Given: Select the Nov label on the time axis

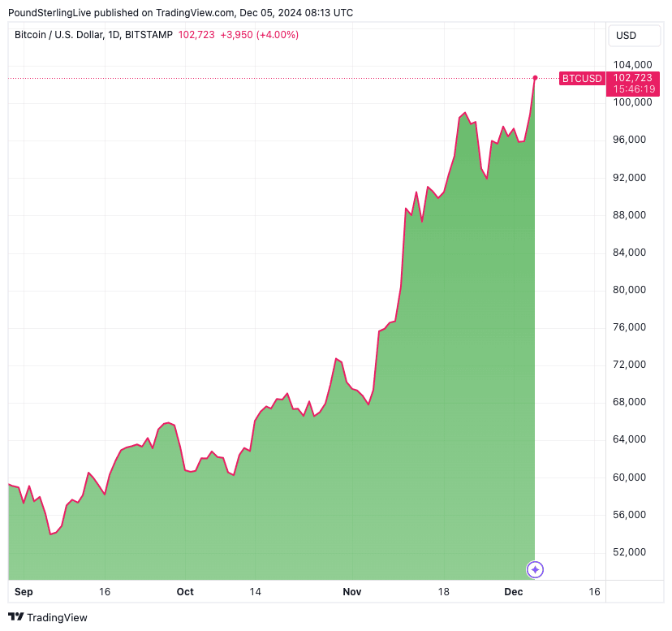Looking at the screenshot, I should (351, 592).
